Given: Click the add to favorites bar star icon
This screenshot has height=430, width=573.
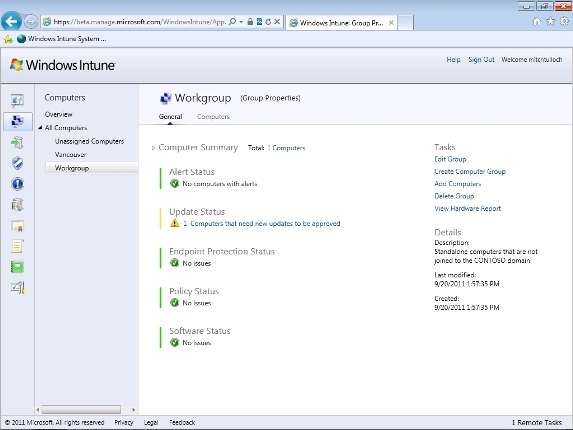Looking at the screenshot, I should (x=8, y=39).
